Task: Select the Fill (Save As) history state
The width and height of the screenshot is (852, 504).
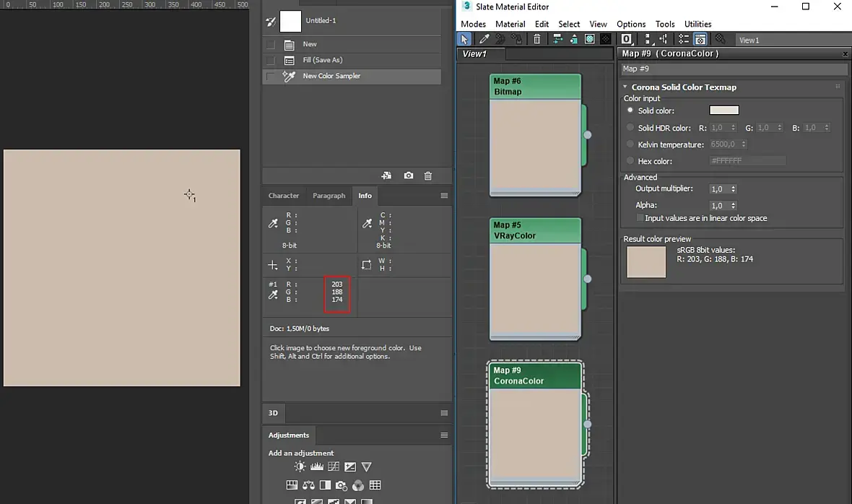Action: point(323,60)
